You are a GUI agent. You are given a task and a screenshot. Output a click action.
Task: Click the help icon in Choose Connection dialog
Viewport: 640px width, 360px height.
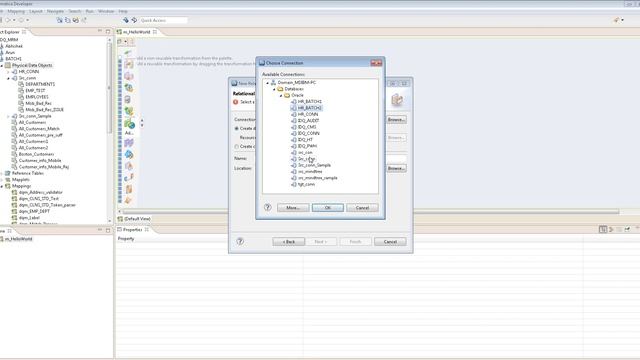click(x=267, y=207)
